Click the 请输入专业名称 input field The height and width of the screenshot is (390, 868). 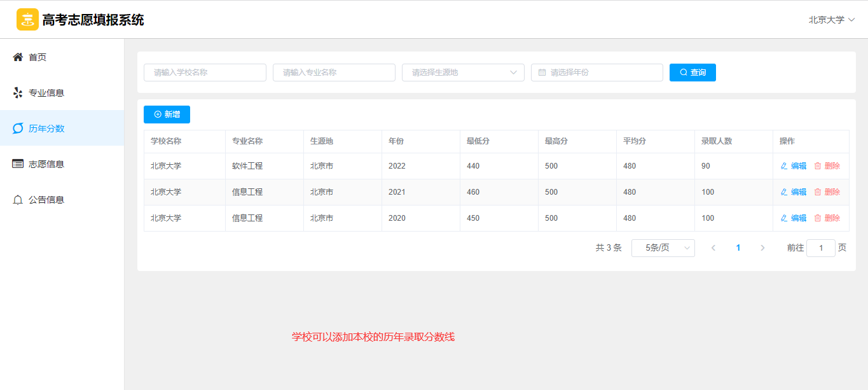(x=334, y=73)
